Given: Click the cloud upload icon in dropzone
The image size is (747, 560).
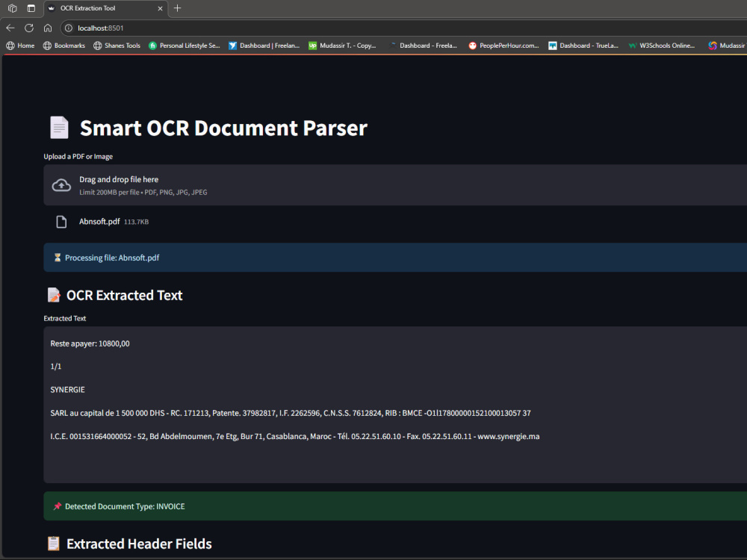Looking at the screenshot, I should 61,185.
